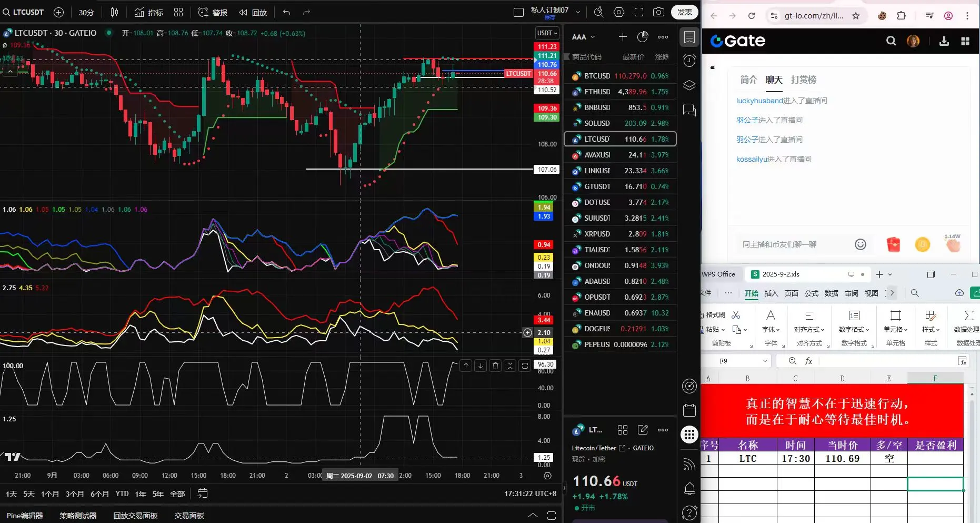This screenshot has width=980, height=523.
Task: Open the 30分 timeframe selector
Action: point(86,12)
